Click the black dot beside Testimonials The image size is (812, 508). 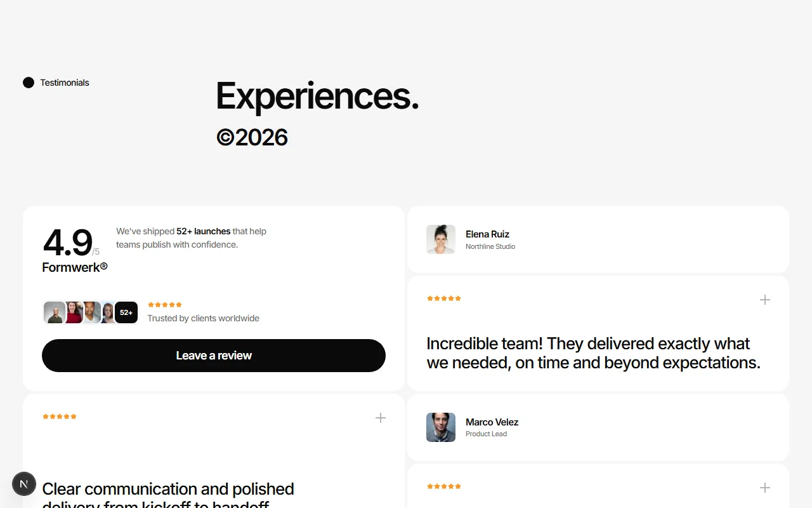(x=29, y=83)
